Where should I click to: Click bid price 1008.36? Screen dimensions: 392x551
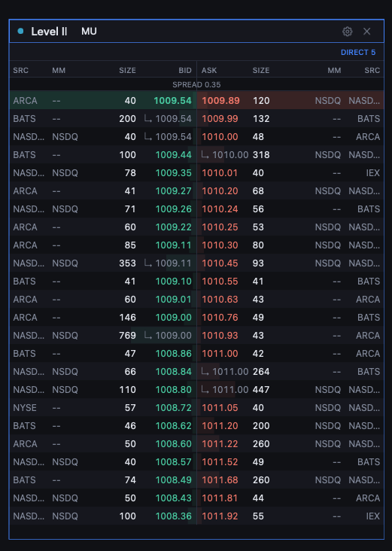[174, 516]
